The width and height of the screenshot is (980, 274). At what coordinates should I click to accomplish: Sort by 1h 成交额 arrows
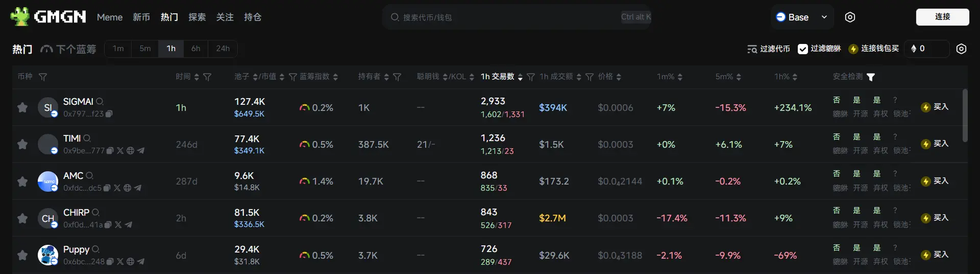tap(579, 77)
